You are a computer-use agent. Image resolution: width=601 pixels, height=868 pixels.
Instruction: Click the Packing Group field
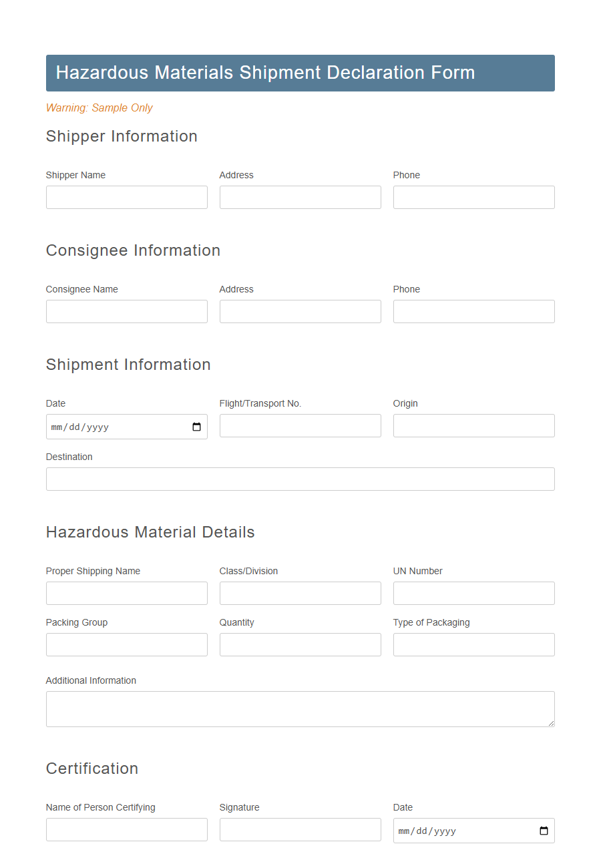pos(126,644)
